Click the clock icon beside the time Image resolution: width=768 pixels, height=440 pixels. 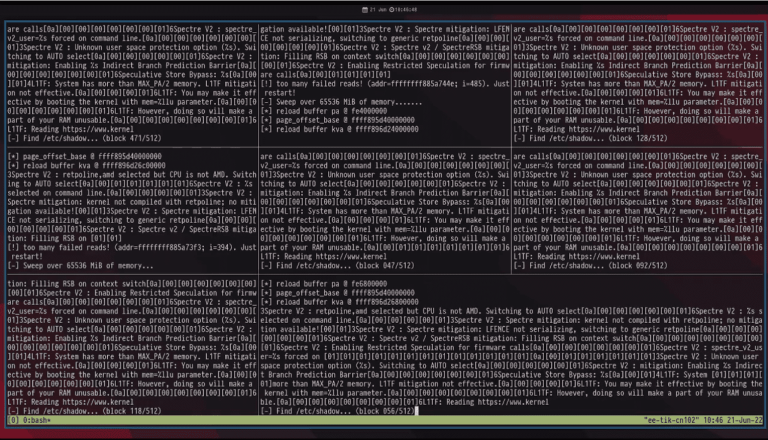point(391,9)
